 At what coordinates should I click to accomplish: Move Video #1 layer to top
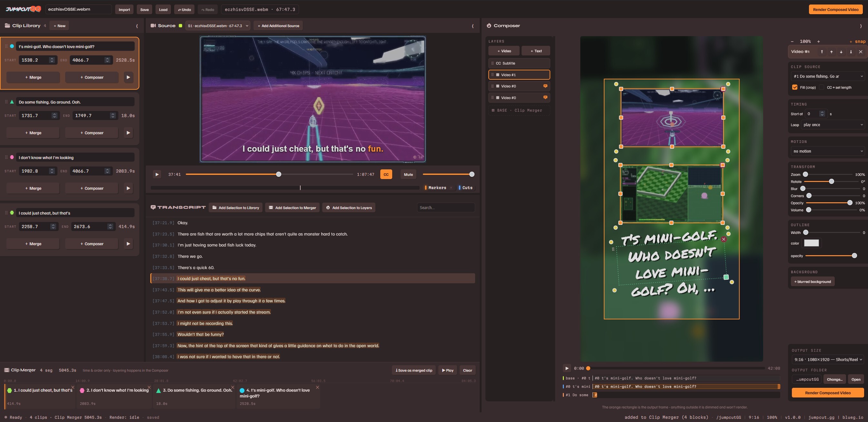coord(822,52)
